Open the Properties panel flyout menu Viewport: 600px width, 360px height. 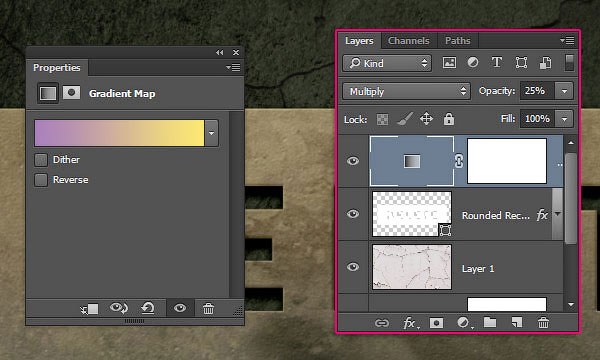(233, 67)
